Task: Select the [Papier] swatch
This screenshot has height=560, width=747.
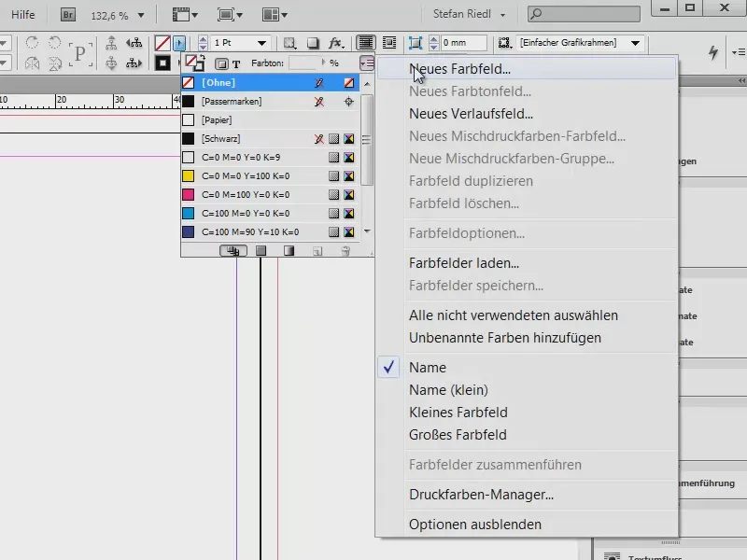Action: coord(271,119)
